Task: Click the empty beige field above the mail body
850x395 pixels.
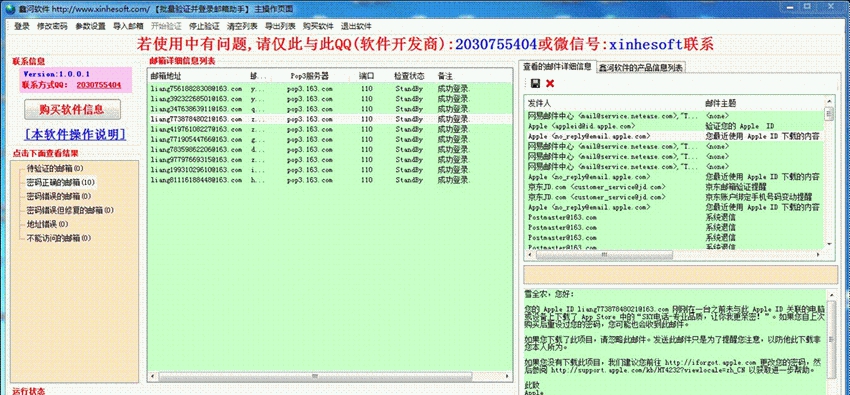Action: [680, 274]
